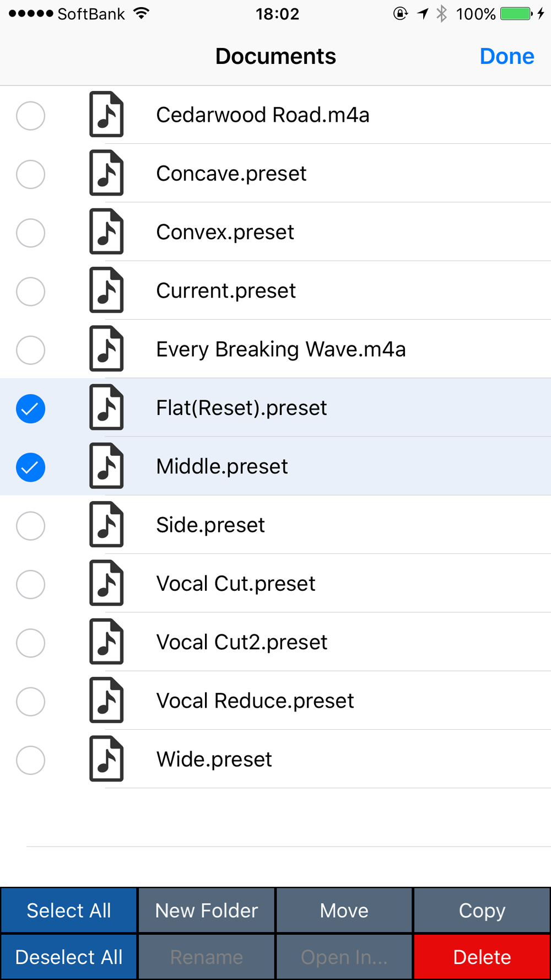The image size is (551, 980).
Task: Check the selection circle for Convex.preset
Action: (x=30, y=233)
